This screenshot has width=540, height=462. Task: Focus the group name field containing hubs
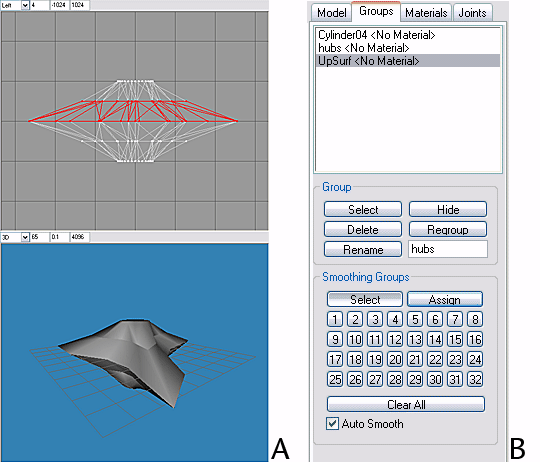(448, 249)
